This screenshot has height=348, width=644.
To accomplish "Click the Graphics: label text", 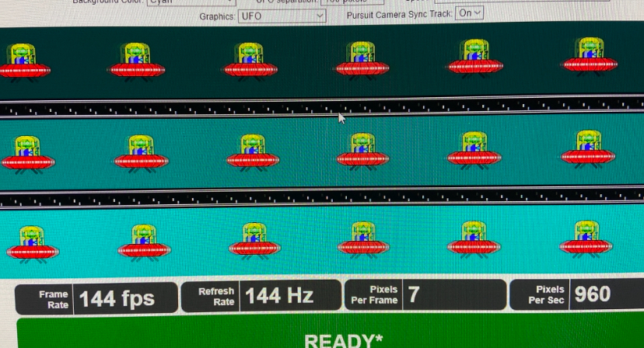I will click(217, 16).
